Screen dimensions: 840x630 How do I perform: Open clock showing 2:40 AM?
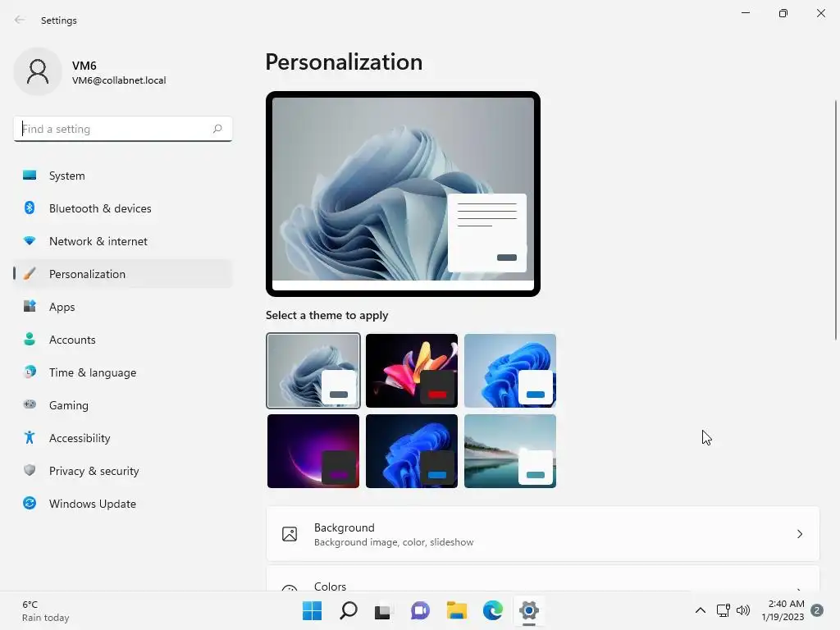pyautogui.click(x=783, y=610)
